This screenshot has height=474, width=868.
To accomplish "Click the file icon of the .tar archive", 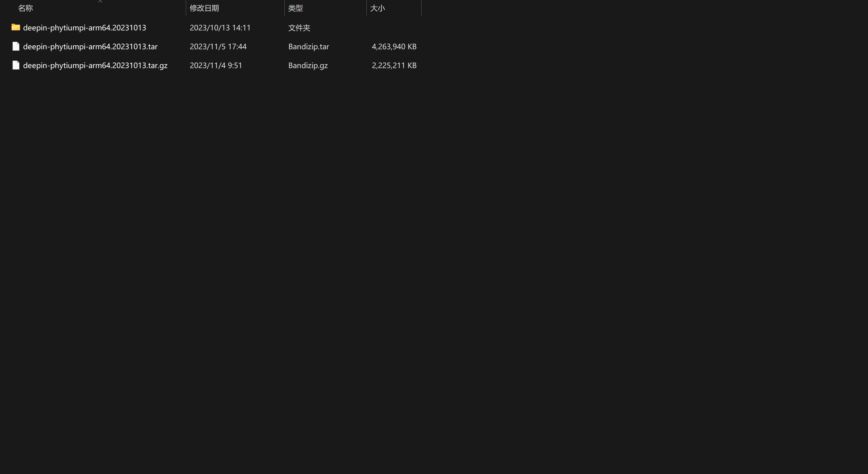I will [16, 47].
